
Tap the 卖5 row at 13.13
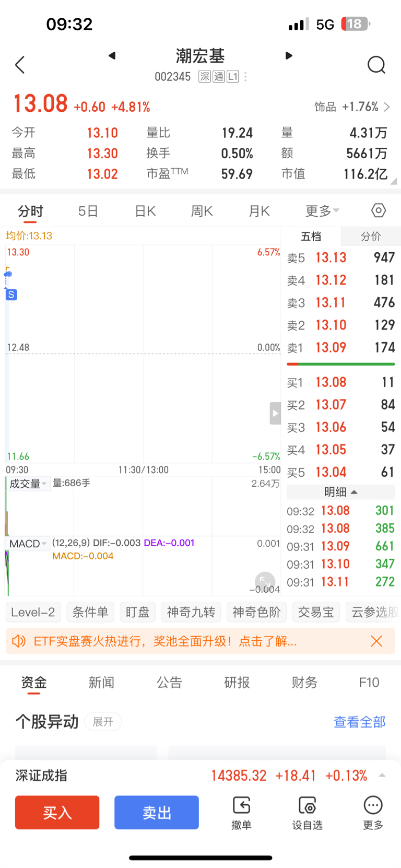(x=341, y=257)
